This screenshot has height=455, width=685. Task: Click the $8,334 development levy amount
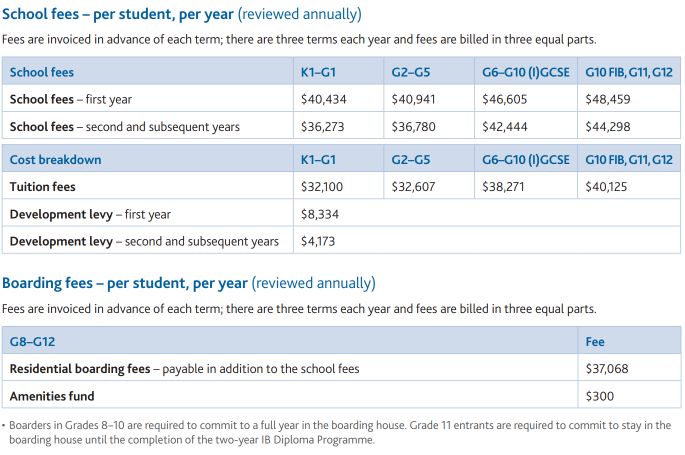[319, 214]
